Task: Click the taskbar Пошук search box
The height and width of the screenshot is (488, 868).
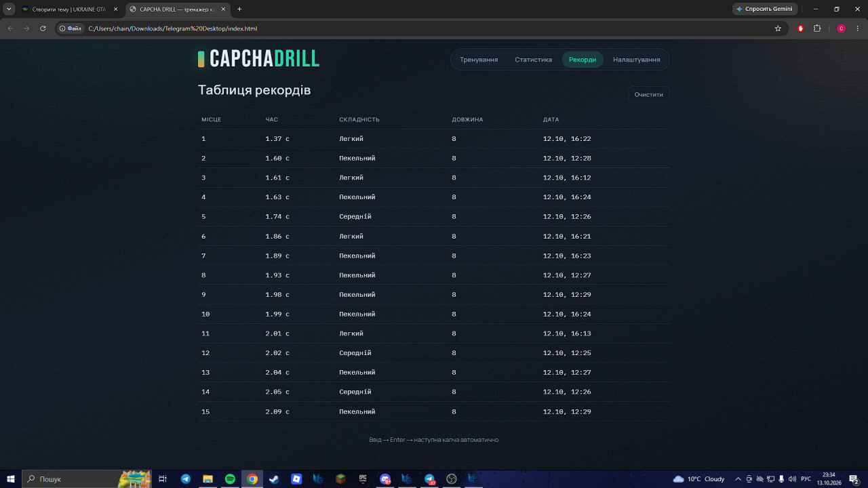Action: [87, 479]
